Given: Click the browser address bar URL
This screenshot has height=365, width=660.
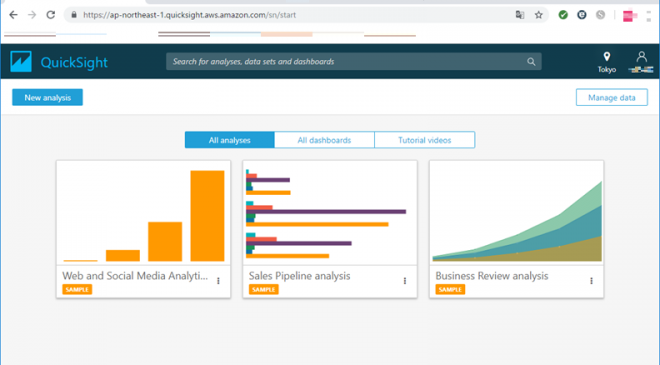Looking at the screenshot, I should [x=189, y=15].
